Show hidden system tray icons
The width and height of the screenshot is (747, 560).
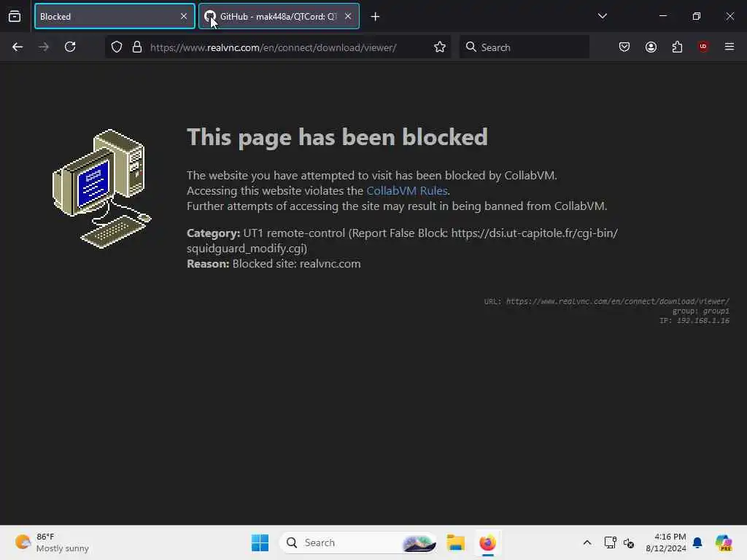pos(587,542)
